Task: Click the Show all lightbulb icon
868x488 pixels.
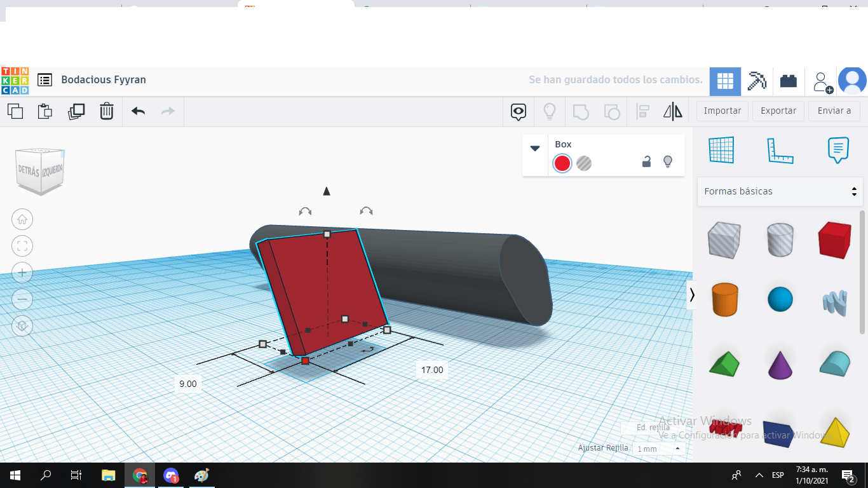Action: (550, 112)
